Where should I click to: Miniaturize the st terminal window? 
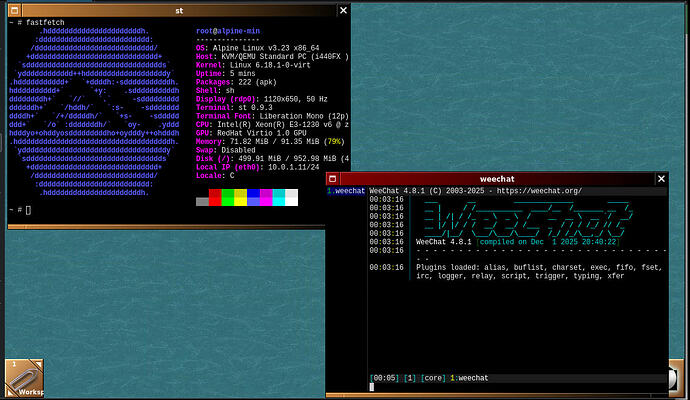[x=11, y=10]
